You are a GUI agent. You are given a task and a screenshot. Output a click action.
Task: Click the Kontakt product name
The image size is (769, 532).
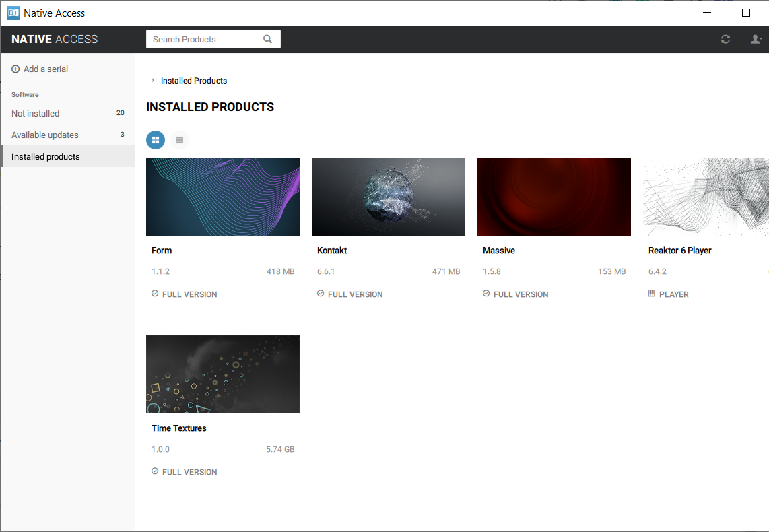(x=332, y=251)
